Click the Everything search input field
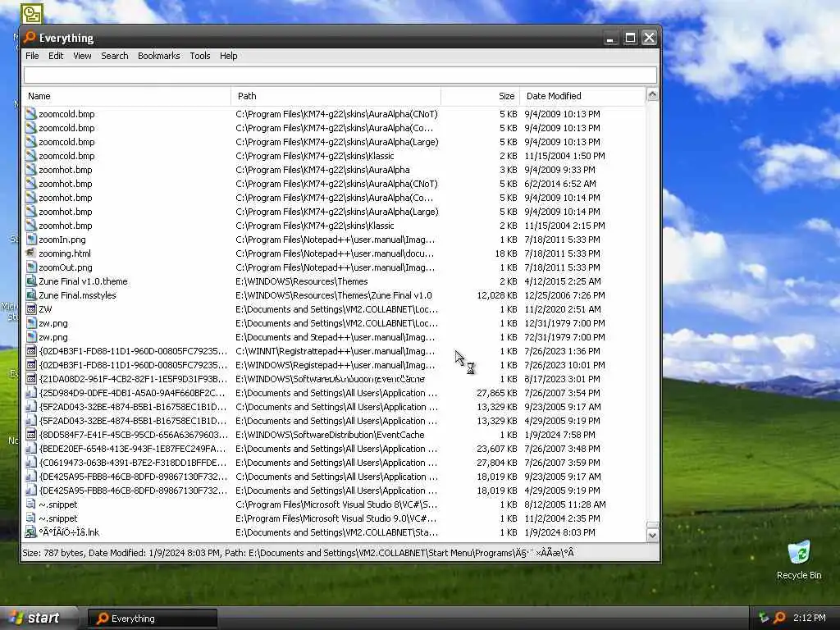Screen dimensions: 840x630 pyautogui.click(x=340, y=75)
